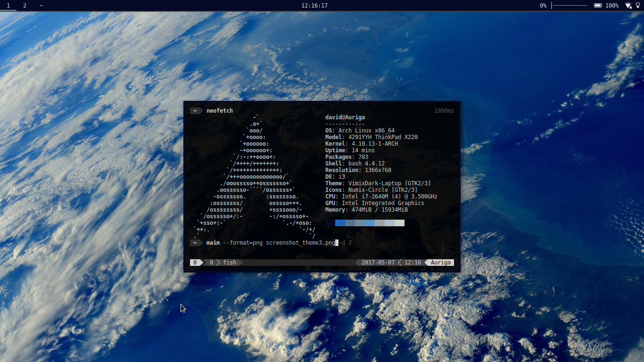Click the lightbulb icon in the top bar

pyautogui.click(x=638, y=6)
